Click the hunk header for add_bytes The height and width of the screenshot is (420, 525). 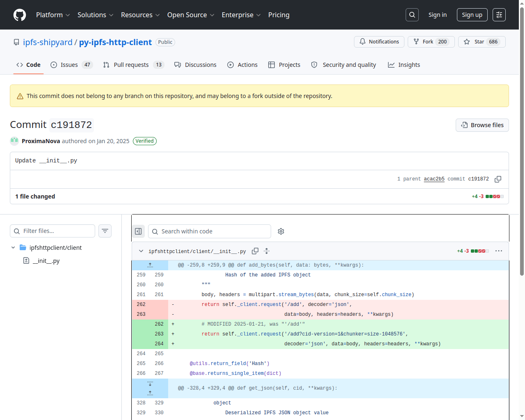tap(271, 265)
